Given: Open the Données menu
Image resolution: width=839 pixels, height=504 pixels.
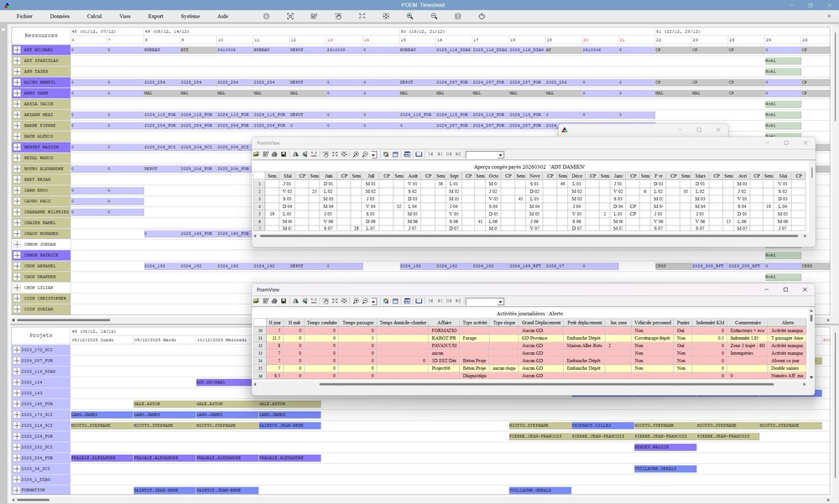Looking at the screenshot, I should [60, 16].
